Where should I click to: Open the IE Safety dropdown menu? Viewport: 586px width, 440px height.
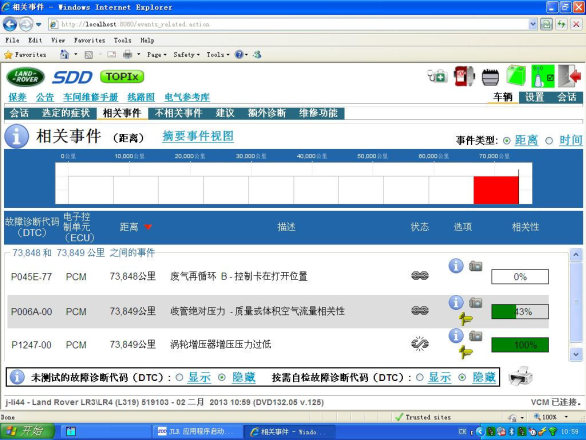click(186, 55)
